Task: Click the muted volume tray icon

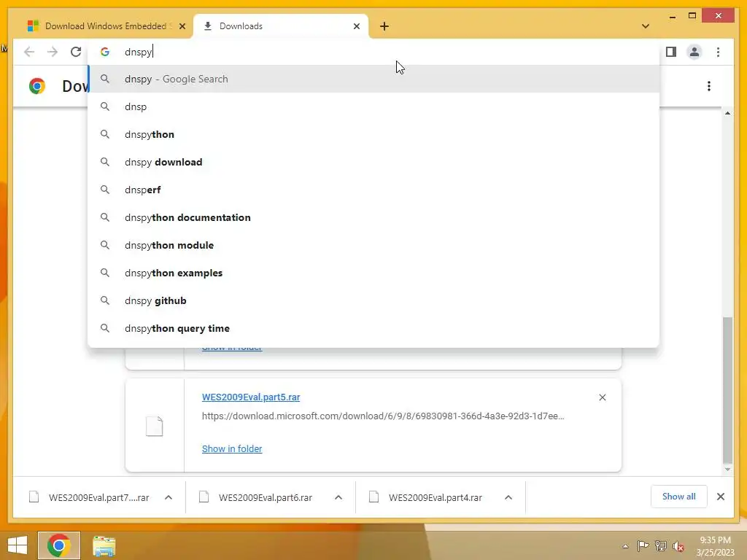Action: [x=678, y=546]
